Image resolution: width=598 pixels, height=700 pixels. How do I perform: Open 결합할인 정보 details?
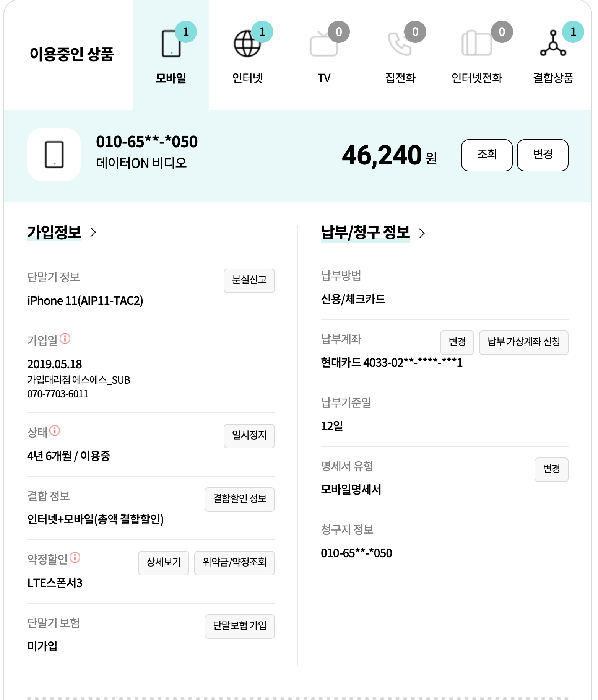239,500
